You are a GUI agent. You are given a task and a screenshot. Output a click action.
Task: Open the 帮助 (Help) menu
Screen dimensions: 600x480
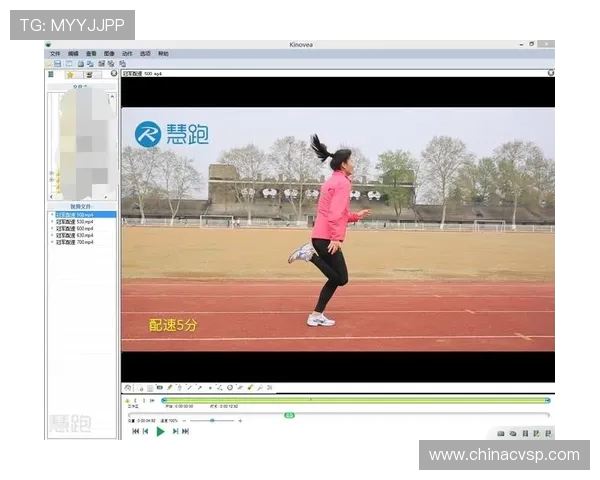tap(163, 53)
